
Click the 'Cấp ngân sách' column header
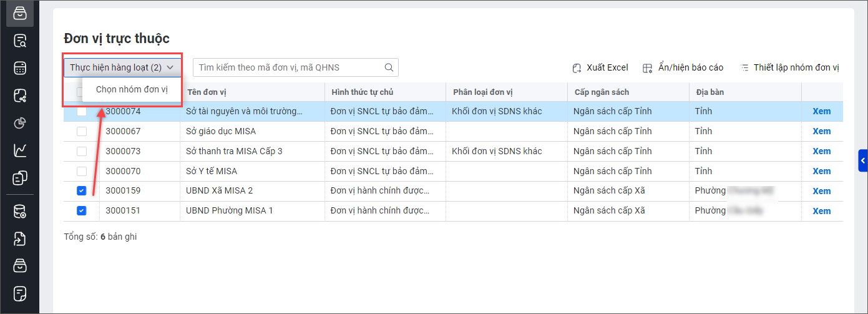(601, 92)
